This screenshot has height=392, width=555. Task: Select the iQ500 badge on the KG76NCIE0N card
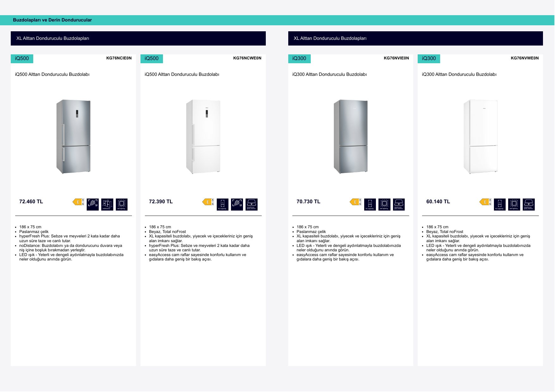coord(22,58)
